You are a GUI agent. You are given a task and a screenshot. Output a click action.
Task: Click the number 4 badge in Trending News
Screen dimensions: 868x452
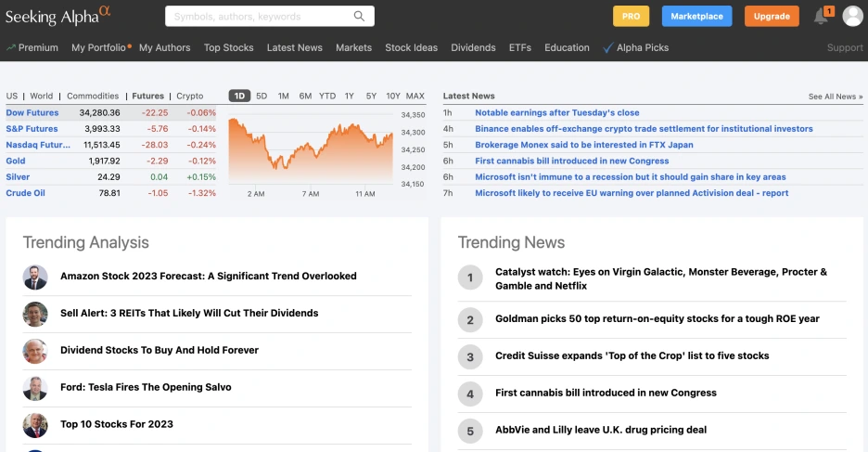click(x=470, y=394)
